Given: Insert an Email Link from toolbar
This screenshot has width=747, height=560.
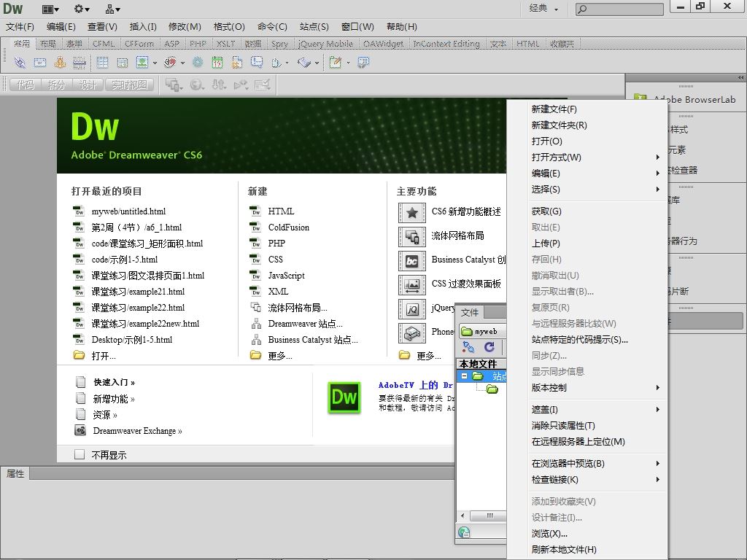Looking at the screenshot, I should (40, 62).
